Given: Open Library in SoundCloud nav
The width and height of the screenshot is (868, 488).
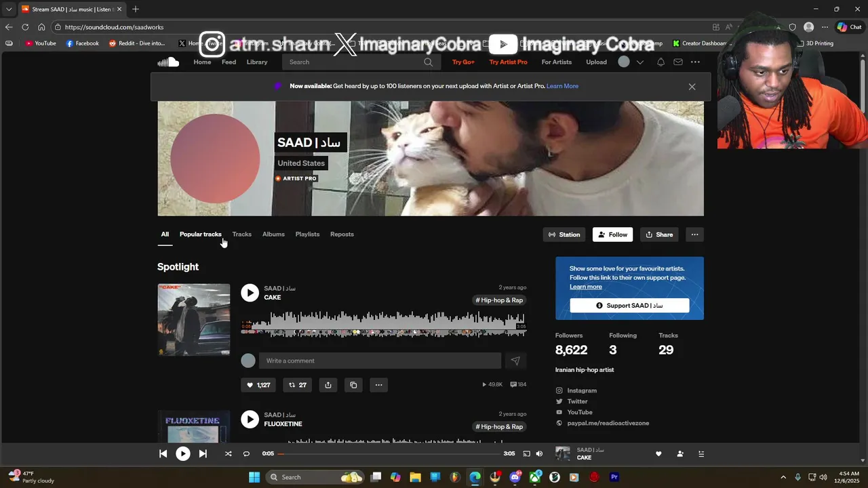Looking at the screenshot, I should (x=257, y=62).
